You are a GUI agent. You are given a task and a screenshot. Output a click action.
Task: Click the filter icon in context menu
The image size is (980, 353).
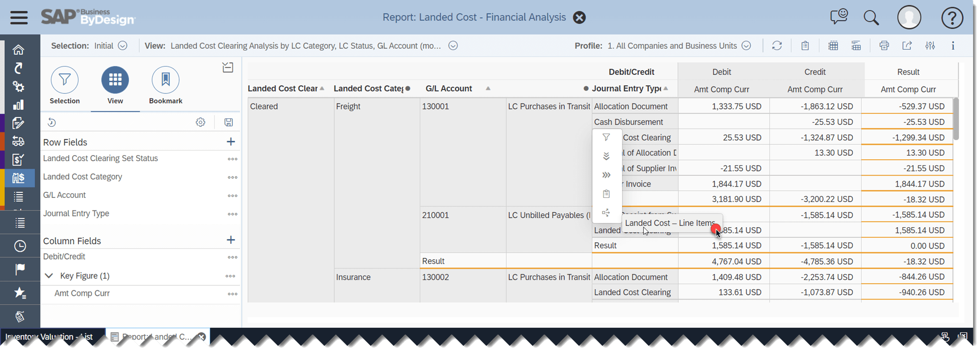pyautogui.click(x=606, y=137)
